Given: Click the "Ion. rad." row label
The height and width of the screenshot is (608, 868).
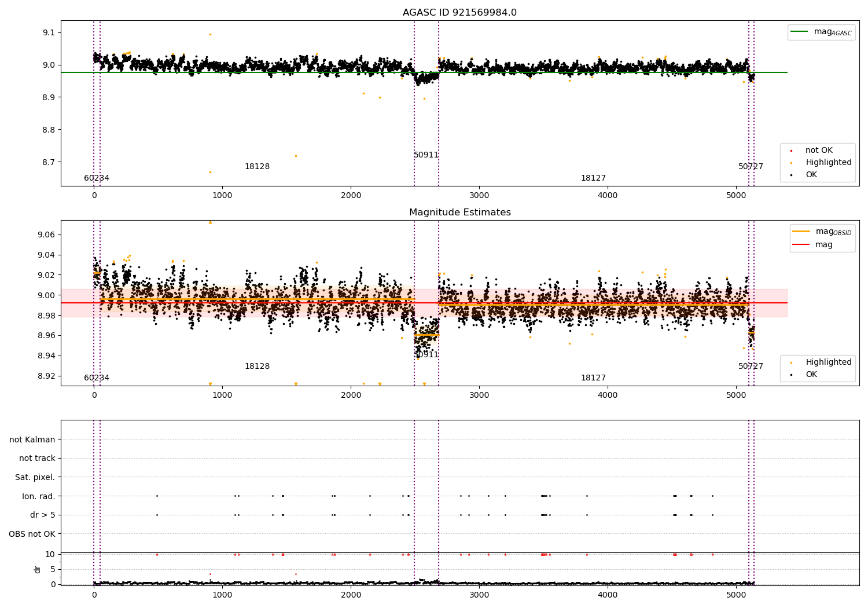Looking at the screenshot, I should (39, 496).
